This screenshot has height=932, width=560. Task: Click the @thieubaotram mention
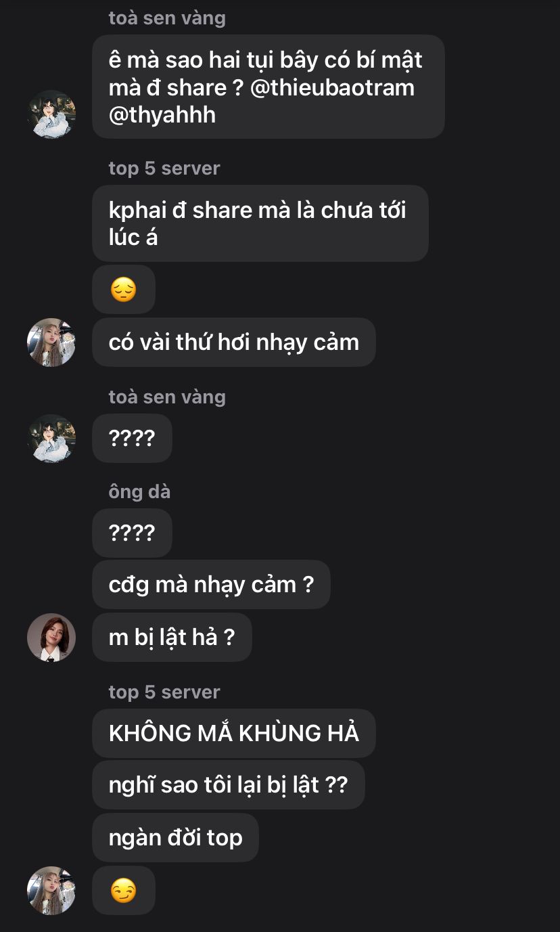point(332,87)
